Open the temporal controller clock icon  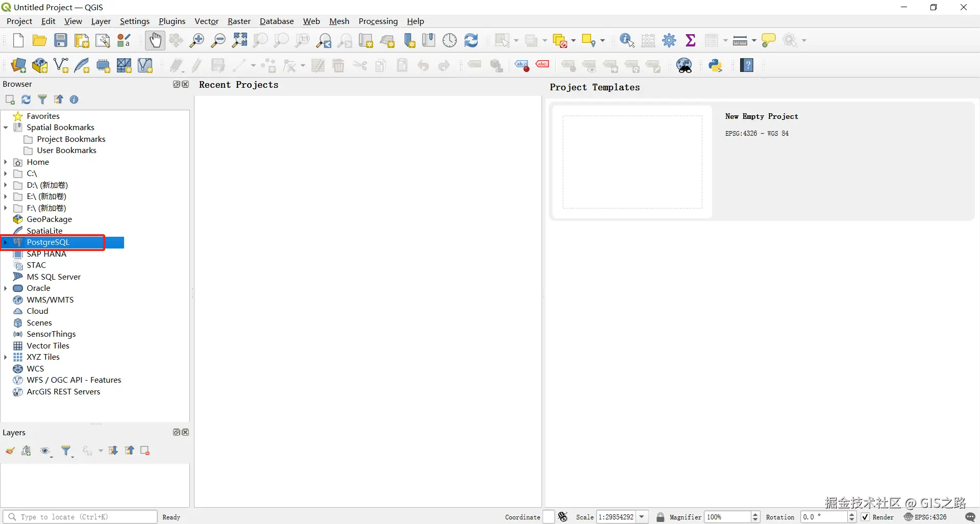coord(450,40)
